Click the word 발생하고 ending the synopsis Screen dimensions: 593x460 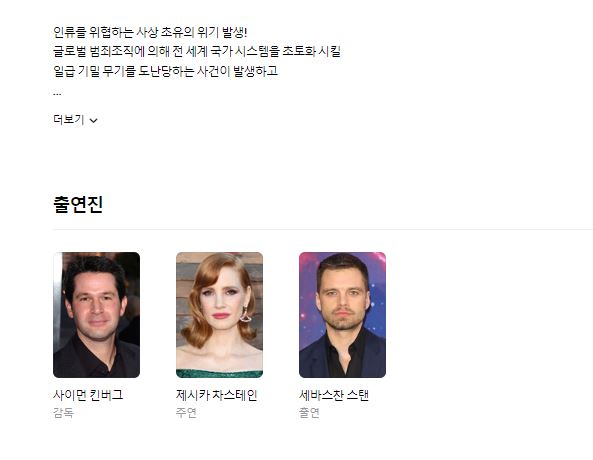point(255,71)
